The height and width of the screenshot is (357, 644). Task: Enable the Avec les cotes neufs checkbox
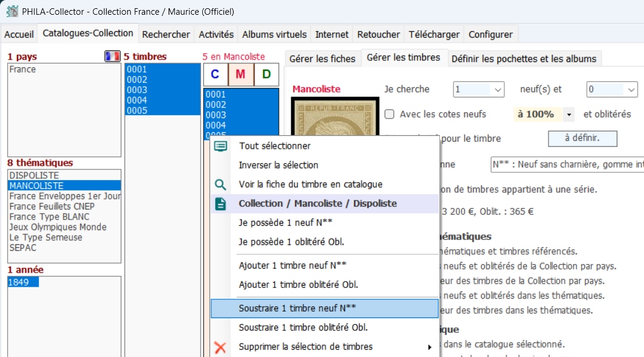coord(389,114)
